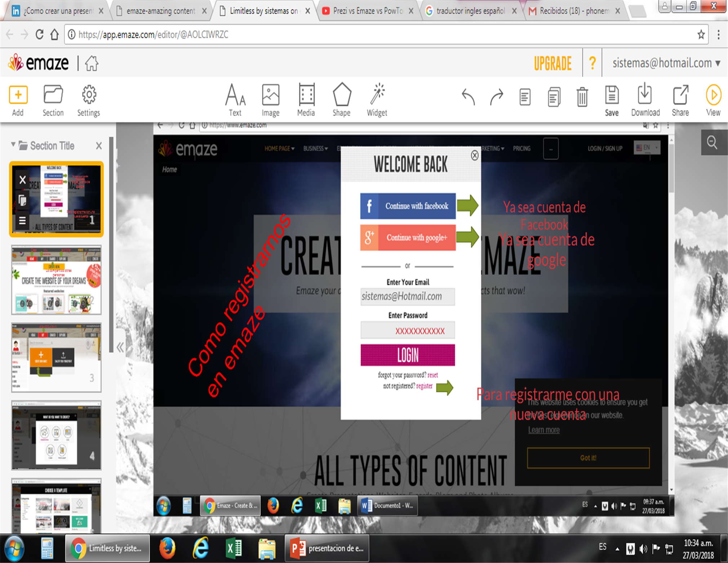Duplicate slide 1 using overlay icon
The width and height of the screenshot is (728, 563).
[x=22, y=200]
